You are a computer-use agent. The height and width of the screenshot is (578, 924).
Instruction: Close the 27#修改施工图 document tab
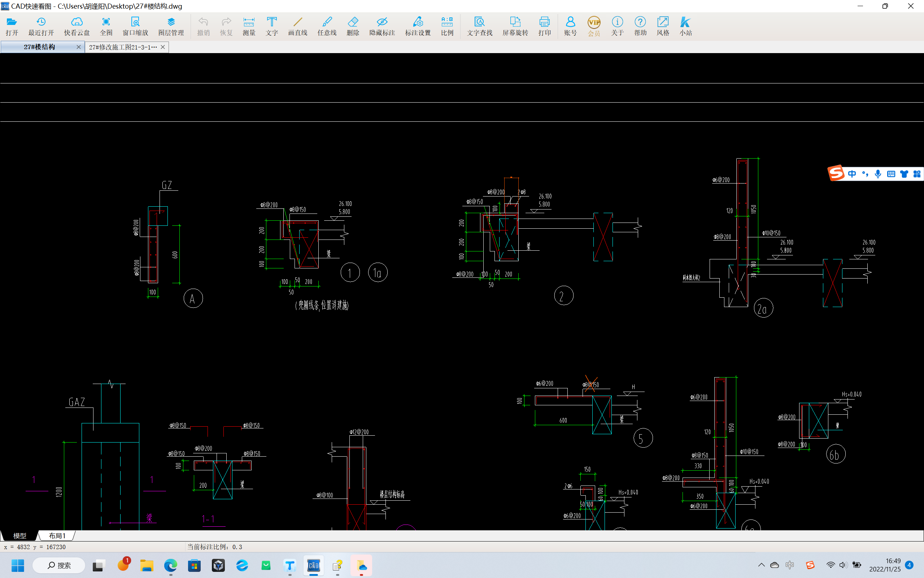(163, 47)
